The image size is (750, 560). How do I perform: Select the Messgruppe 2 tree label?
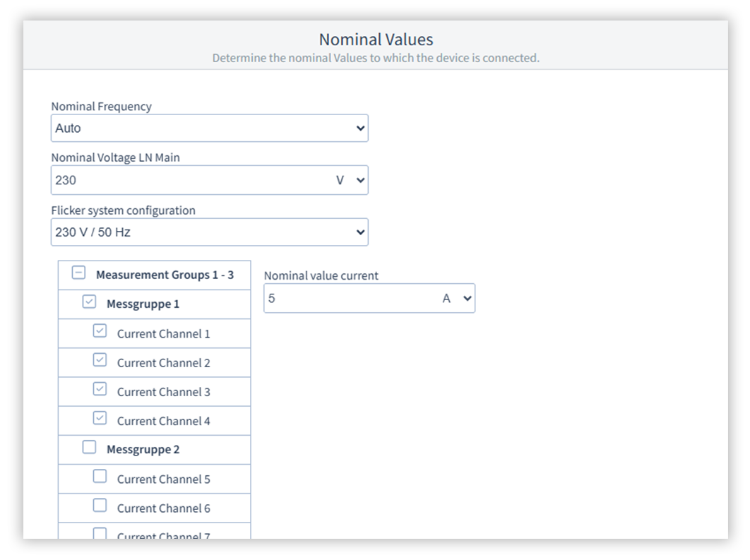[143, 449]
